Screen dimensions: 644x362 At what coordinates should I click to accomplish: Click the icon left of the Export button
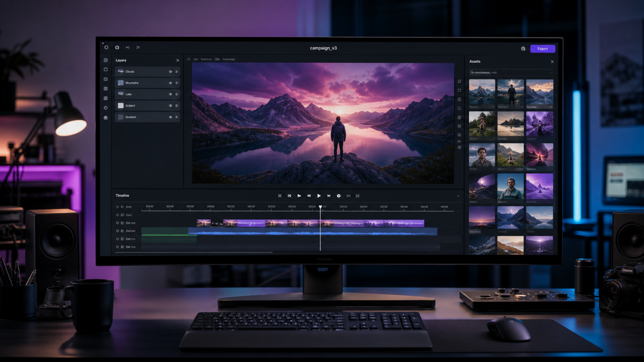click(x=523, y=48)
